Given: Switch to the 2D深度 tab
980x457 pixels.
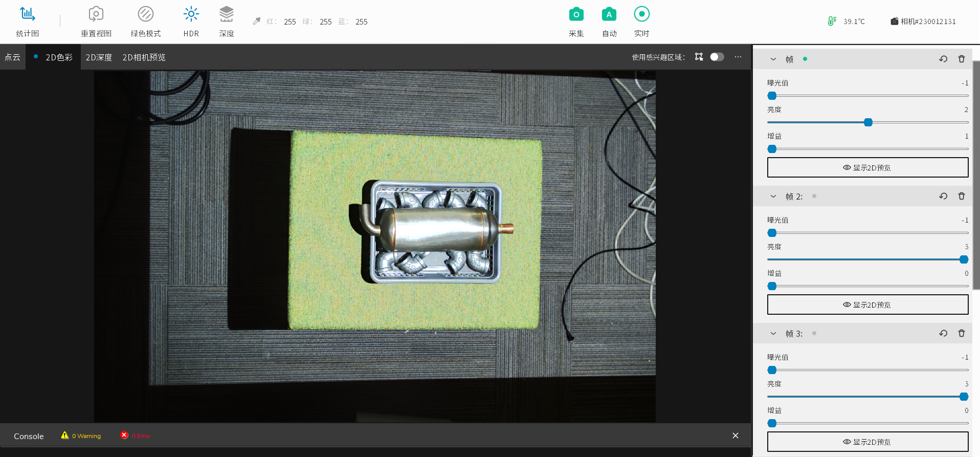Looking at the screenshot, I should click(x=99, y=57).
